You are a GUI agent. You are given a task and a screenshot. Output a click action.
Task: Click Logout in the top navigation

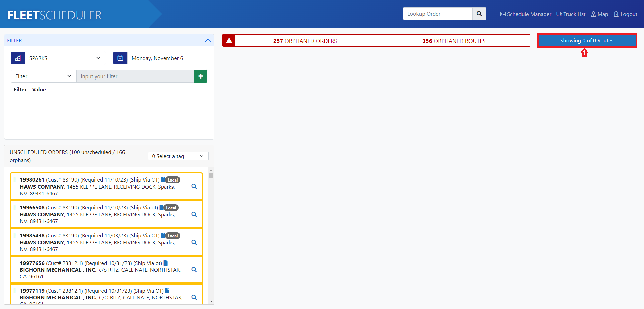pyautogui.click(x=626, y=14)
